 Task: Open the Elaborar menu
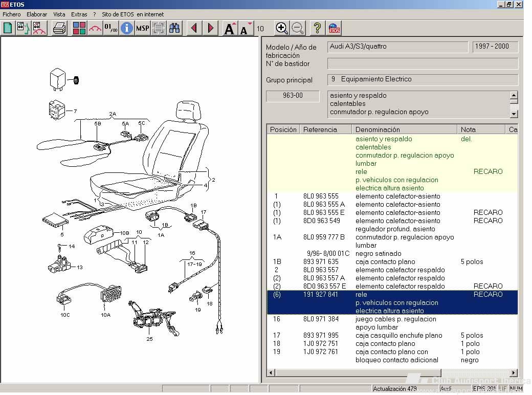point(37,14)
